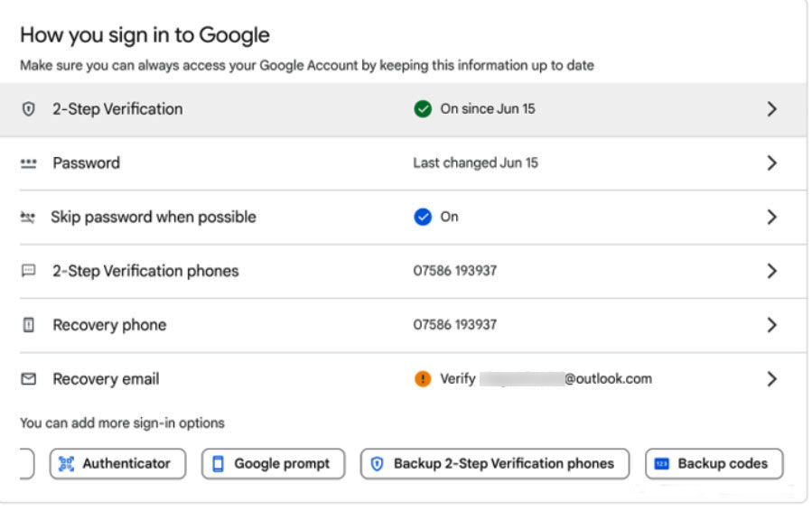This screenshot has height=511, width=812.
Task: Select the Recovery phone label
Action: pos(109,325)
